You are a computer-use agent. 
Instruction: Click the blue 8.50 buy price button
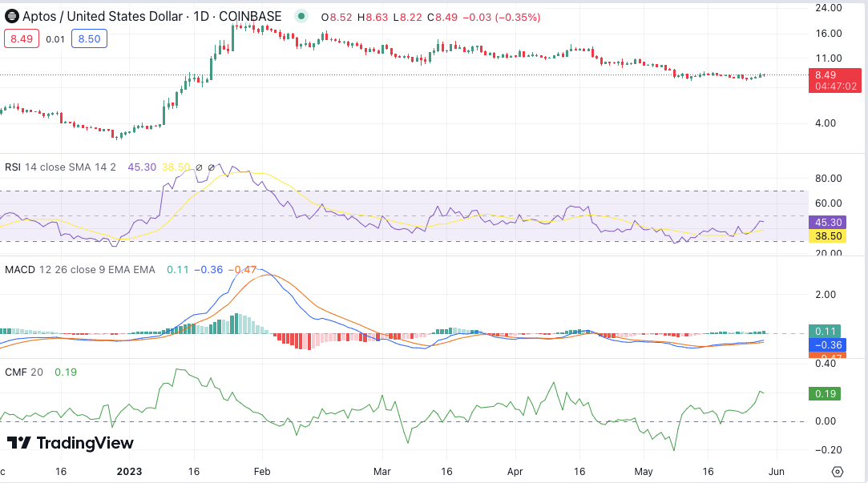[89, 38]
